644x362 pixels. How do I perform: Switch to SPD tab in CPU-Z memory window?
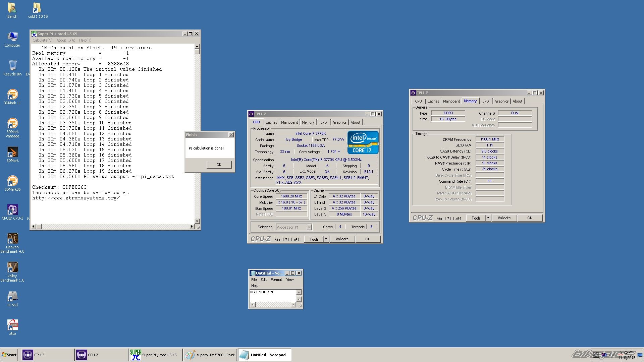click(x=485, y=101)
